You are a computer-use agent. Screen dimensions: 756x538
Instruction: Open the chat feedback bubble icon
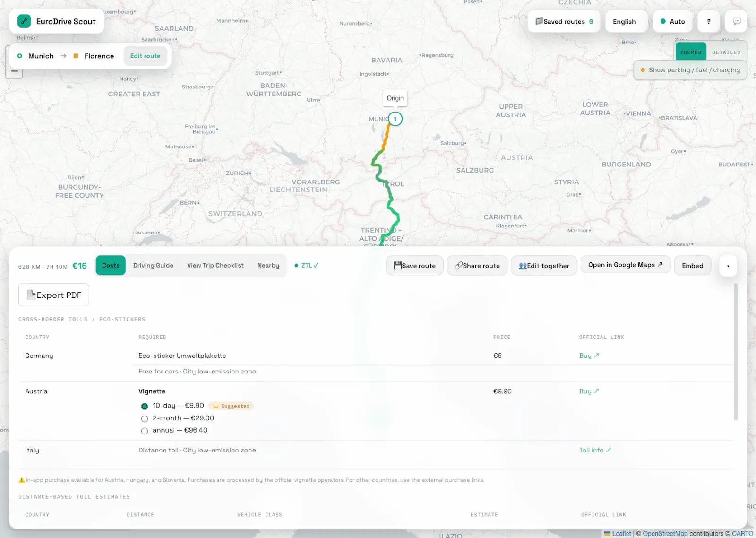pos(737,21)
